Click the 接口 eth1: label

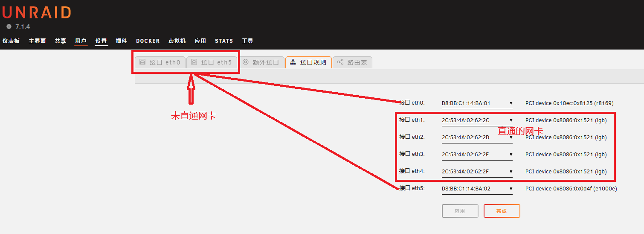point(412,120)
